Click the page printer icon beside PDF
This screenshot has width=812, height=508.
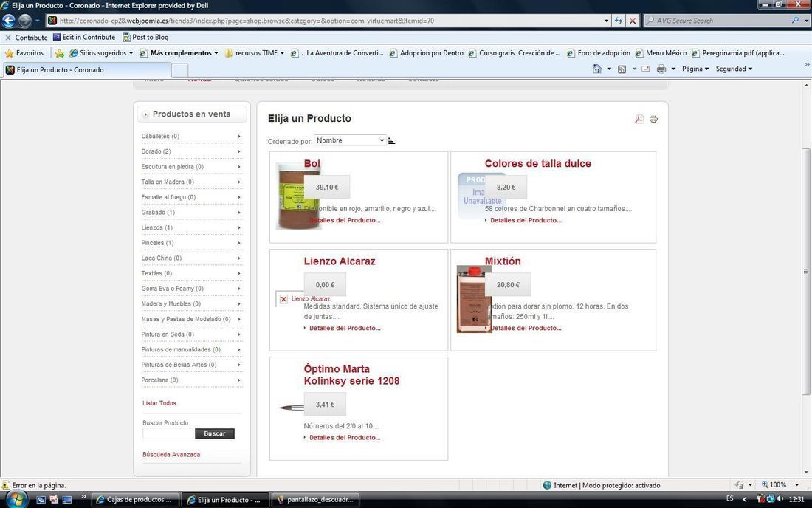(653, 119)
